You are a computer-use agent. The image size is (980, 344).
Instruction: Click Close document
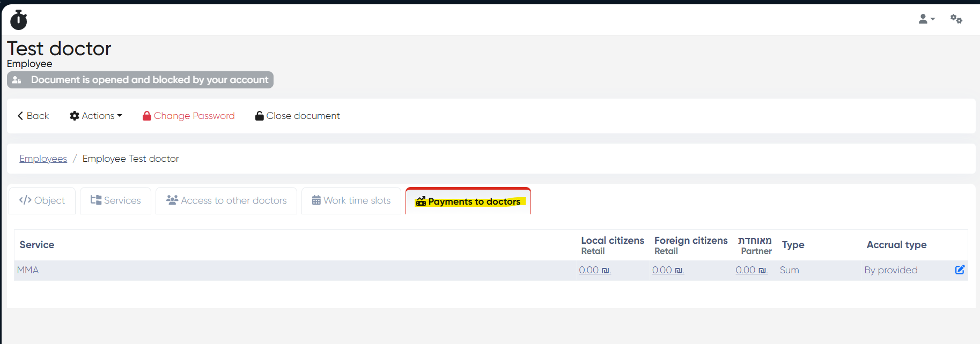point(298,116)
